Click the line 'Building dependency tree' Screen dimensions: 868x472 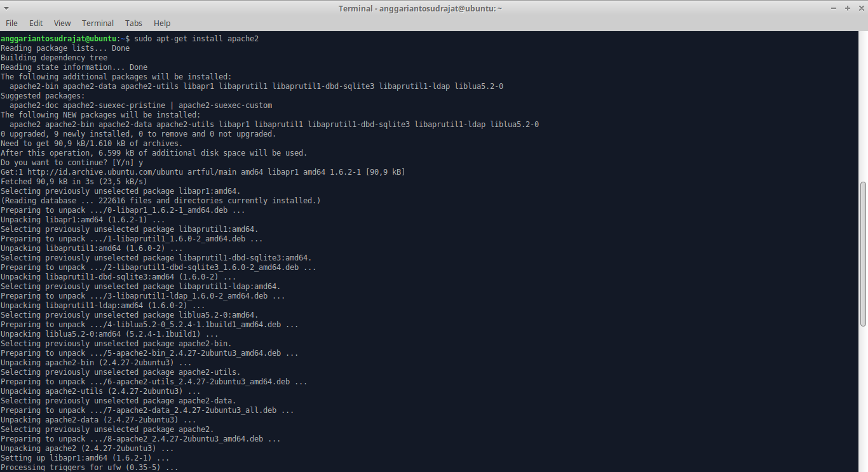point(54,58)
